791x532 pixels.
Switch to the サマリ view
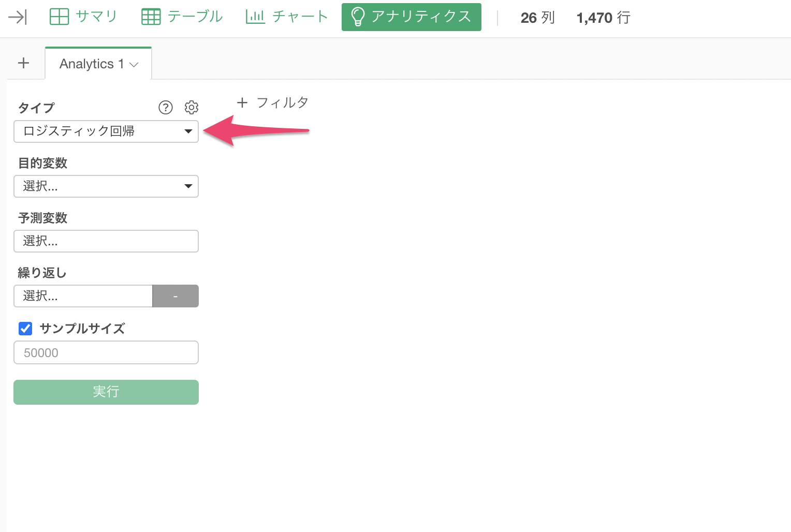83,17
